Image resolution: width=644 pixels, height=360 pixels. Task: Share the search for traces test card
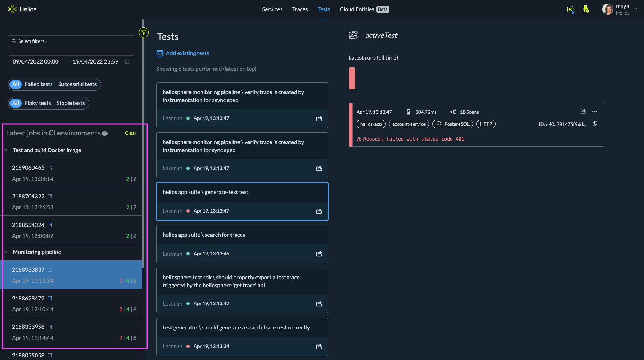[x=319, y=254]
